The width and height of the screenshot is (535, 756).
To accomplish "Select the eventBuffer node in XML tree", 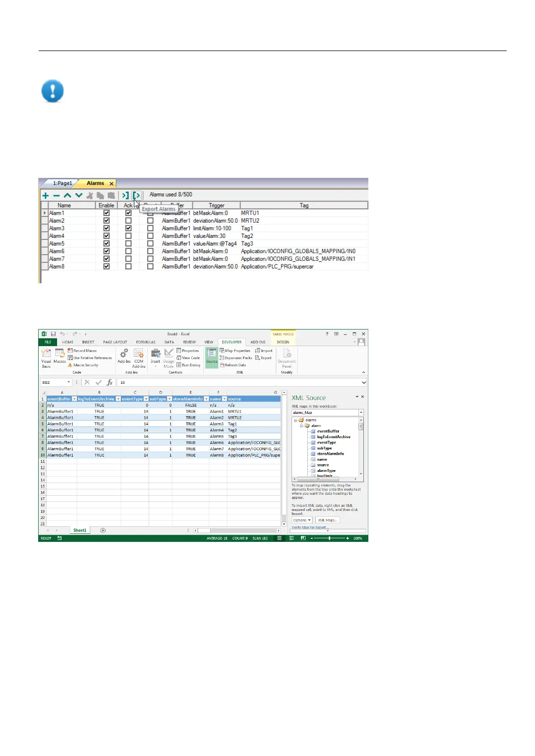I will pyautogui.click(x=328, y=431).
